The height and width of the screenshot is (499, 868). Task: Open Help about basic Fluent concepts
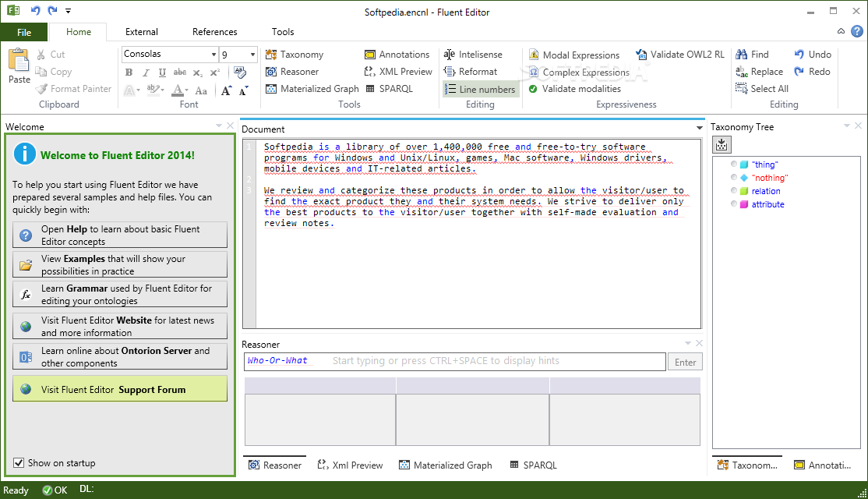119,235
